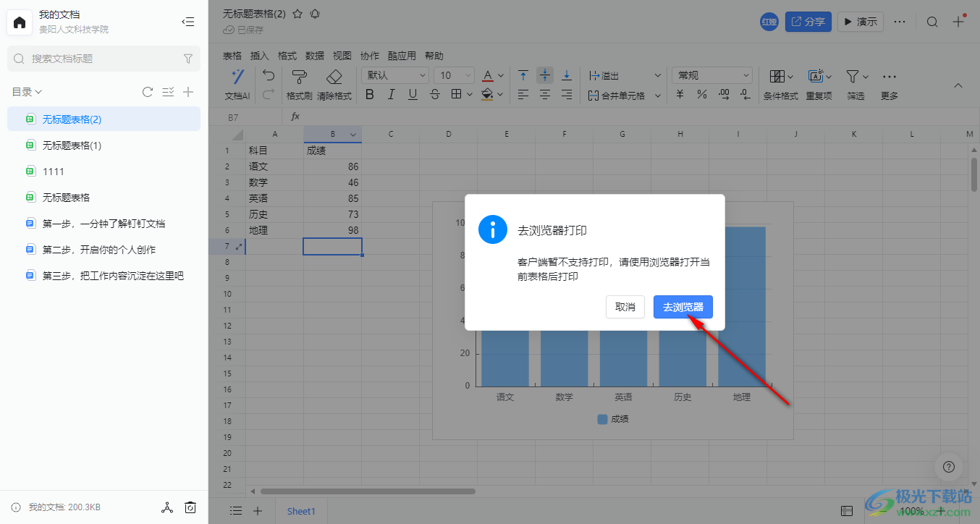
Task: Apply percent format
Action: 702,94
